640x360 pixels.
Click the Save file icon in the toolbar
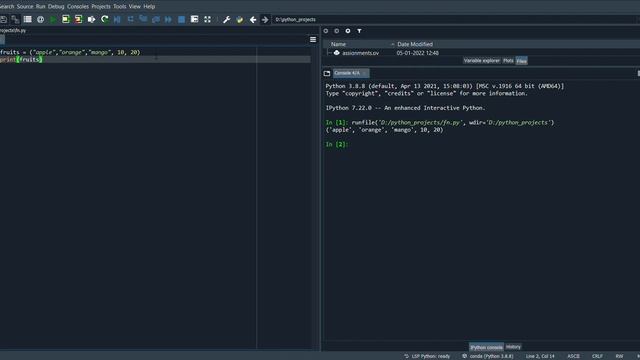3,19
